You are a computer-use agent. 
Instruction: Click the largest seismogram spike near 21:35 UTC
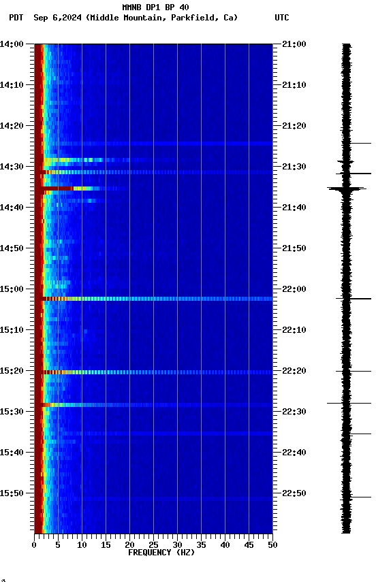coord(346,189)
